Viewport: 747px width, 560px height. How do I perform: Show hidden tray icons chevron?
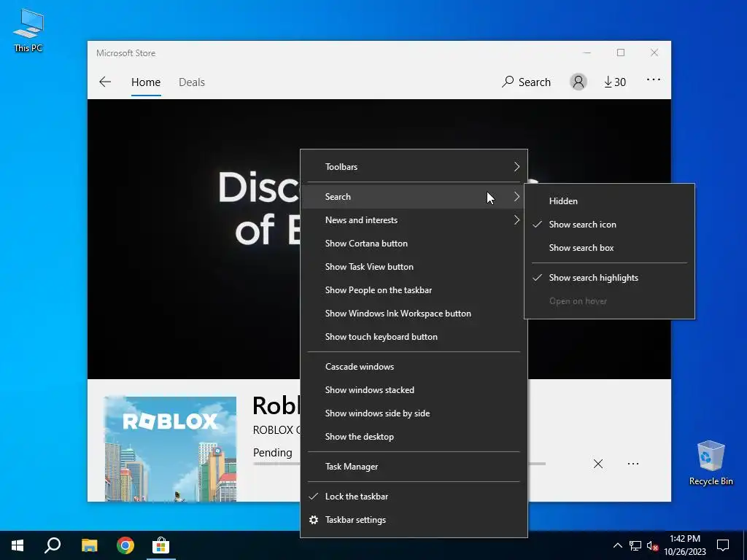click(x=617, y=545)
